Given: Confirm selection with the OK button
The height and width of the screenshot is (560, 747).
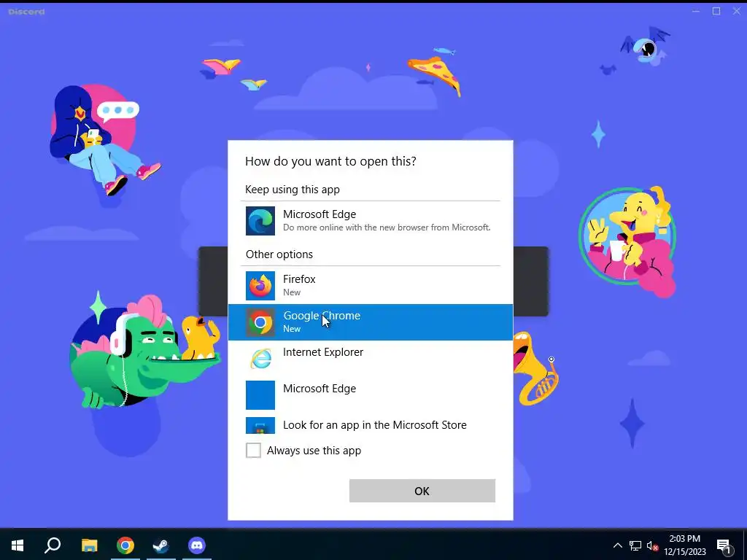Looking at the screenshot, I should point(422,491).
